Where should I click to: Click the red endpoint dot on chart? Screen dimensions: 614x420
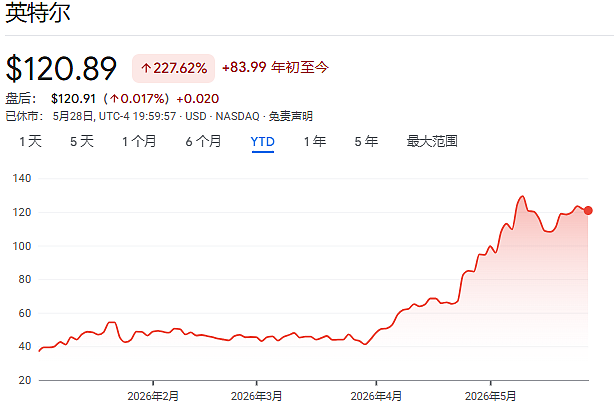[588, 211]
